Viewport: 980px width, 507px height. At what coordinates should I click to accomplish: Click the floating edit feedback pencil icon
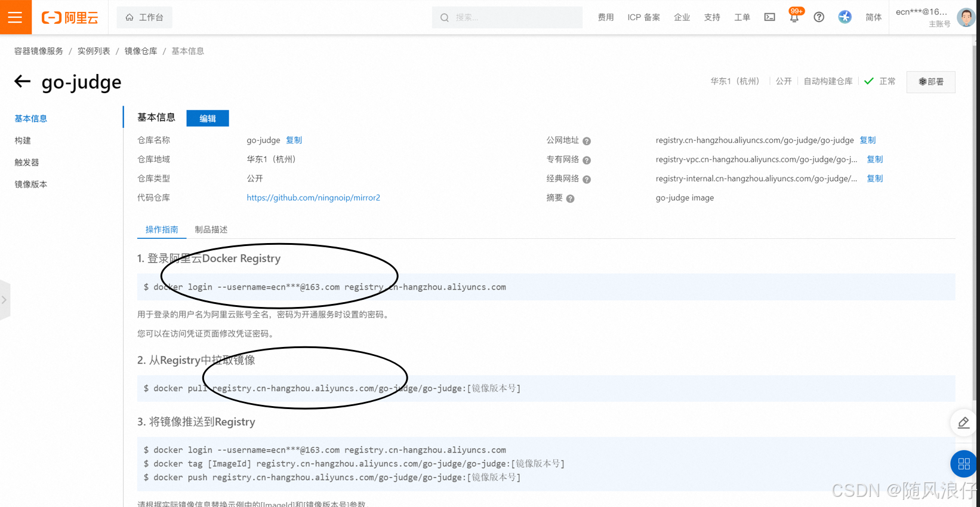[963, 423]
